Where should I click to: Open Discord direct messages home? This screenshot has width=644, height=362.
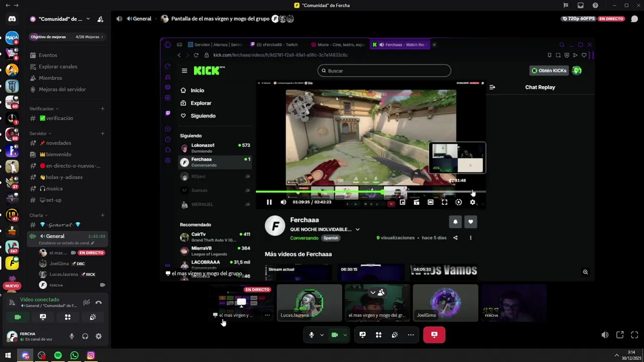[x=12, y=19]
